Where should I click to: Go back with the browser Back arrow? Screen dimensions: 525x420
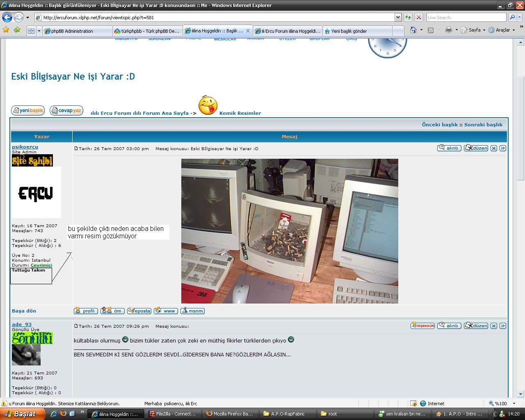point(7,18)
